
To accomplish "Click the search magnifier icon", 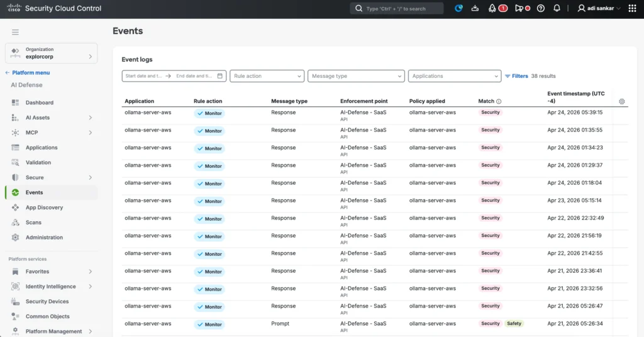I will (x=358, y=8).
